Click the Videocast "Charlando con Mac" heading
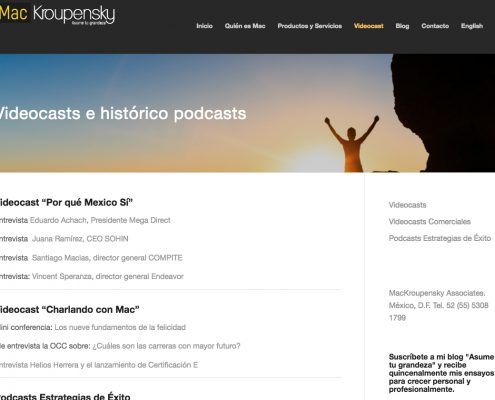495x400 pixels. pyautogui.click(x=69, y=310)
